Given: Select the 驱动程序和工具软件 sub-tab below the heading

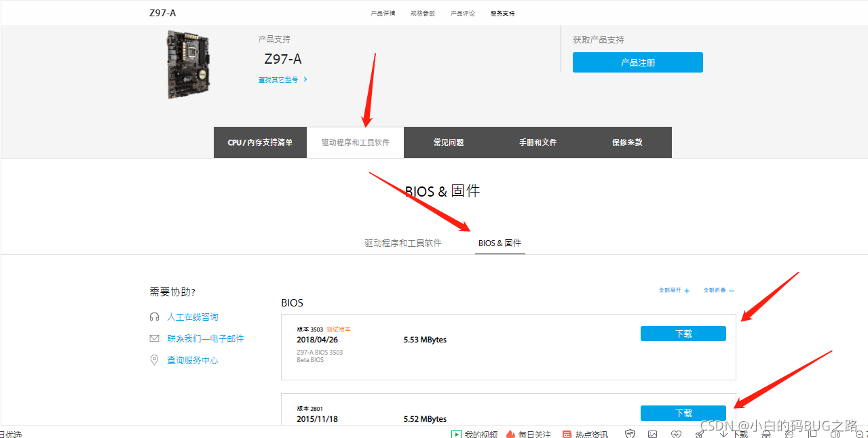Looking at the screenshot, I should tap(403, 243).
